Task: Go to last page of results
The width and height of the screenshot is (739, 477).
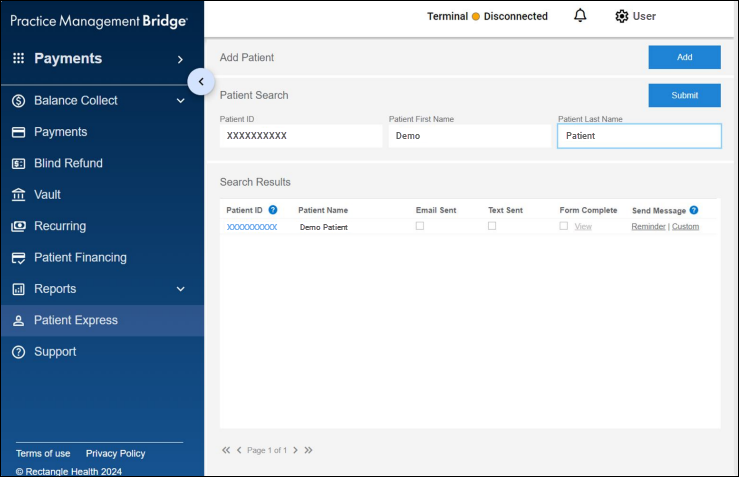Action: (x=308, y=450)
